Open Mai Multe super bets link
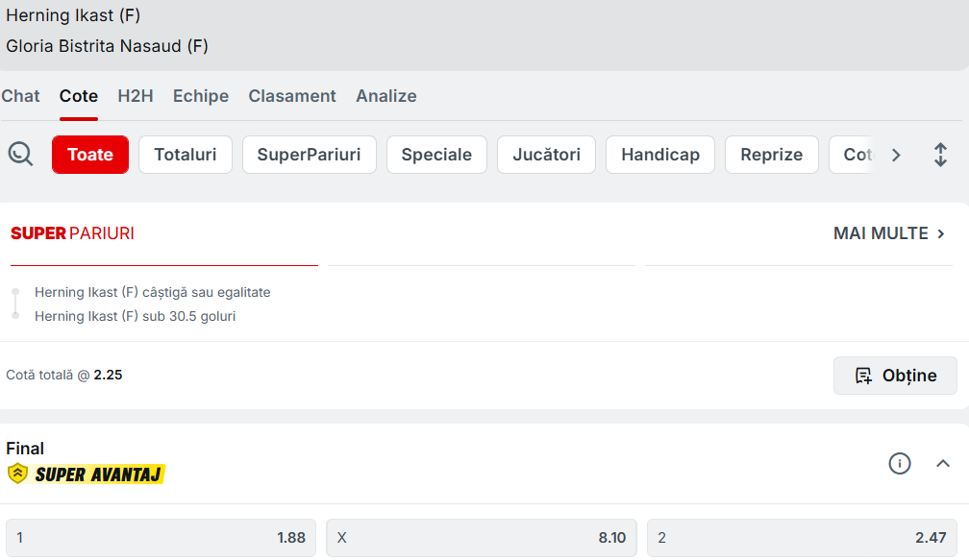The image size is (969, 560). [x=889, y=233]
